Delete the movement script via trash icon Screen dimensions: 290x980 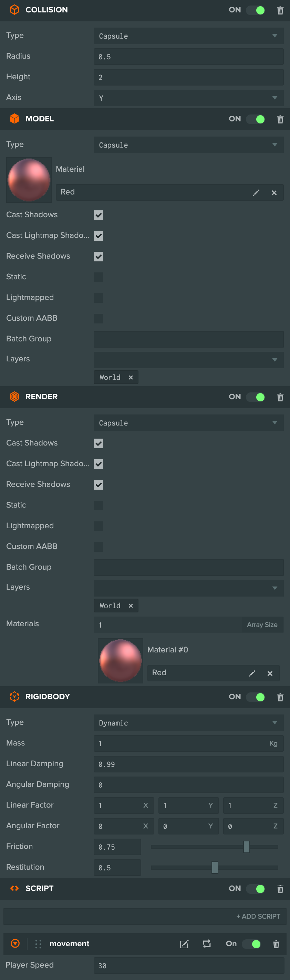[276, 944]
